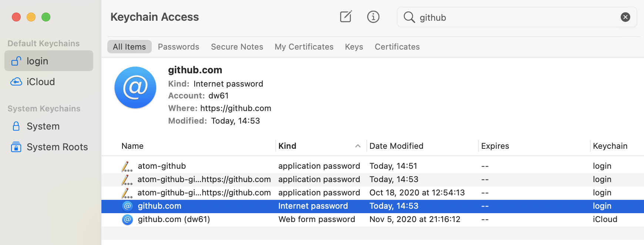This screenshot has height=245, width=644.
Task: Open the My Certificates tab
Action: 304,47
